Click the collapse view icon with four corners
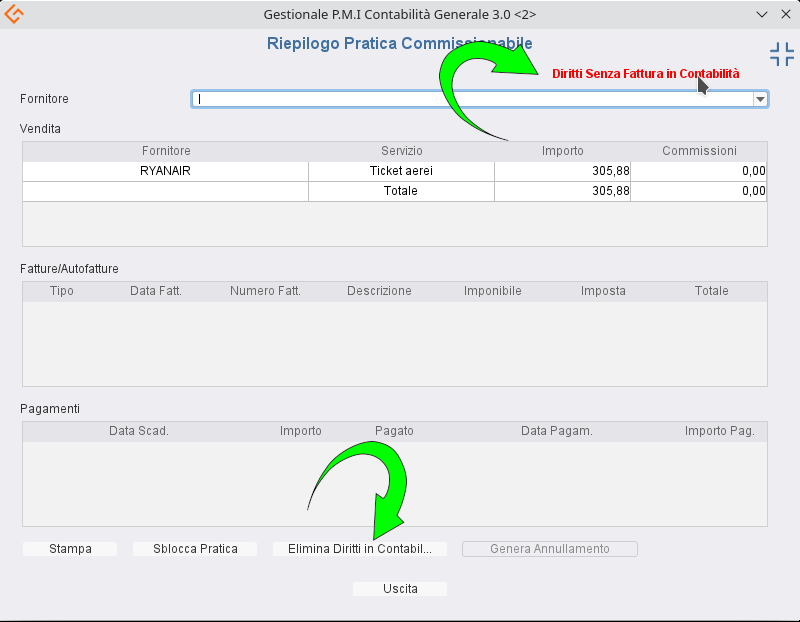The width and height of the screenshot is (800, 622). tap(781, 55)
